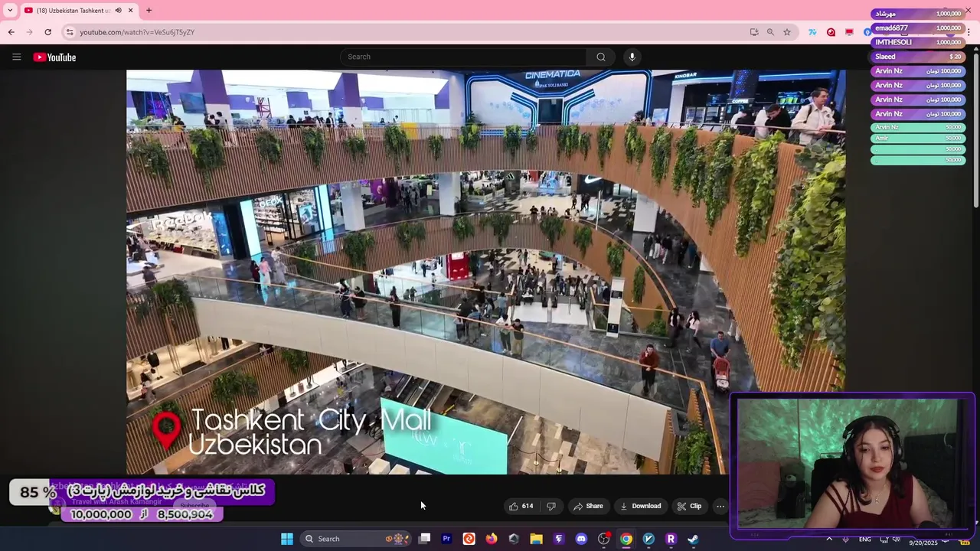Open the 9/20/2025 date in taskbar
The width and height of the screenshot is (980, 551).
point(923,543)
